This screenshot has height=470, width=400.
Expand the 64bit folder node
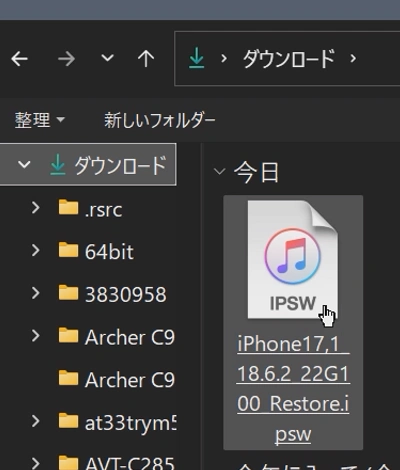[x=36, y=250]
